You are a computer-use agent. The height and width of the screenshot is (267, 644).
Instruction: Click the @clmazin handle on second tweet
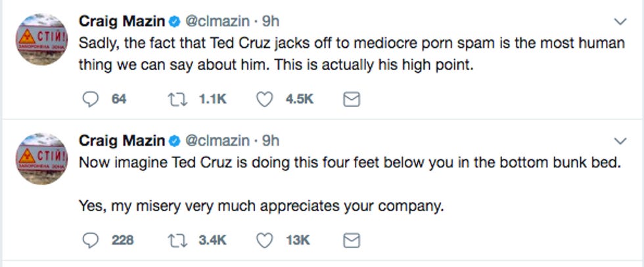point(217,140)
